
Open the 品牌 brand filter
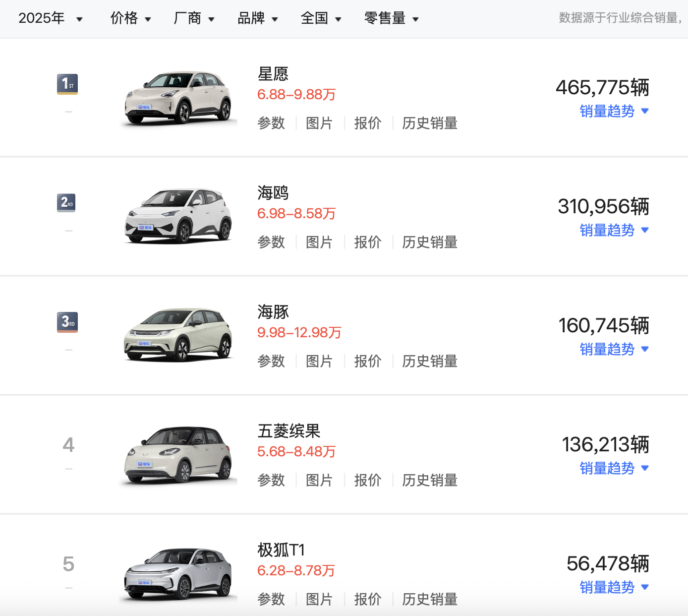tap(257, 18)
